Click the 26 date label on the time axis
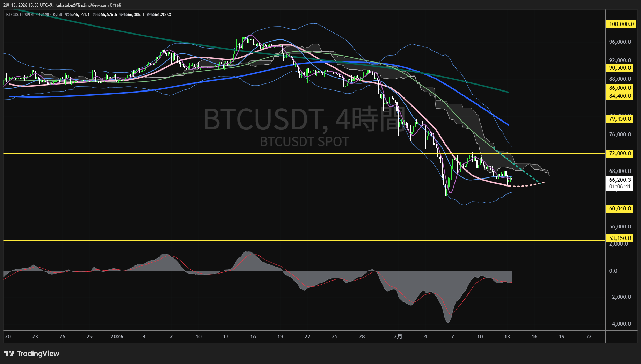The width and height of the screenshot is (641, 364). click(62, 337)
